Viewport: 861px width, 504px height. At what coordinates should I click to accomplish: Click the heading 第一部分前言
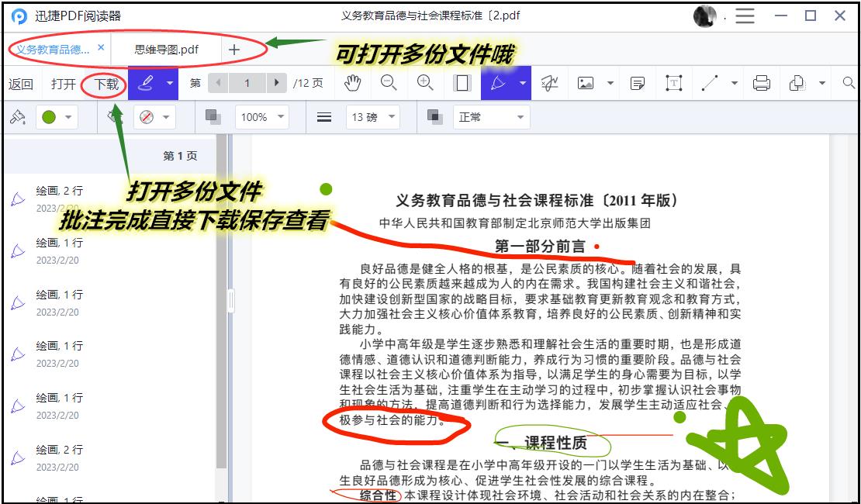point(541,247)
